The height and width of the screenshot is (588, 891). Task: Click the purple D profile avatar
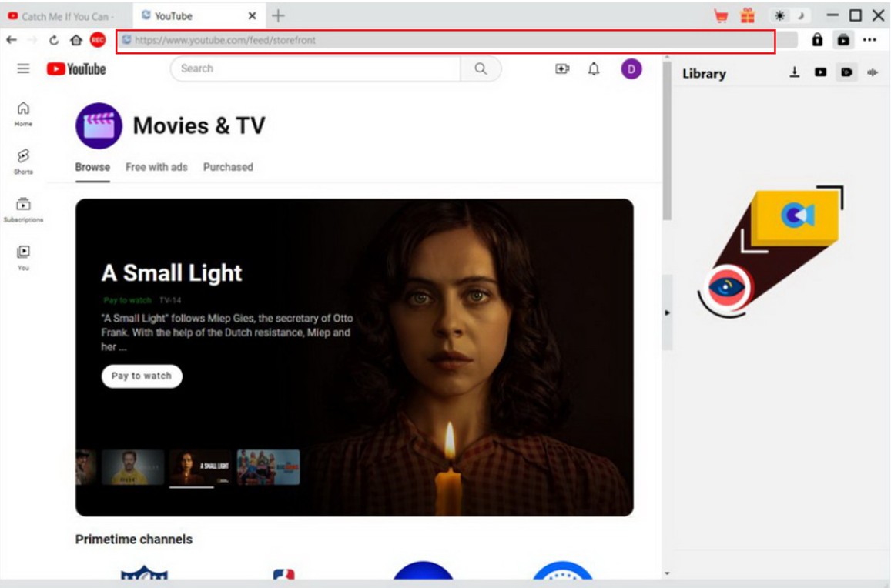pos(631,68)
